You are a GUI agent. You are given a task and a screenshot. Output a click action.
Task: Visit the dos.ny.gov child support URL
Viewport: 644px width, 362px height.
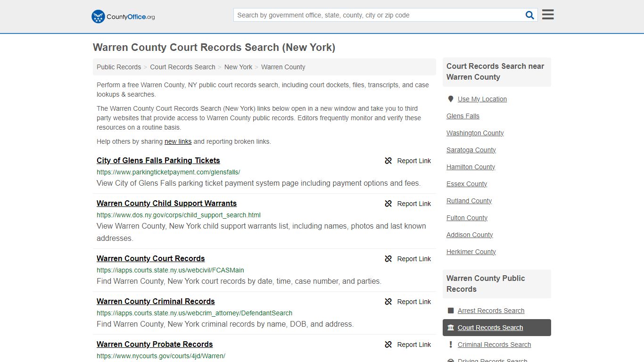[179, 215]
